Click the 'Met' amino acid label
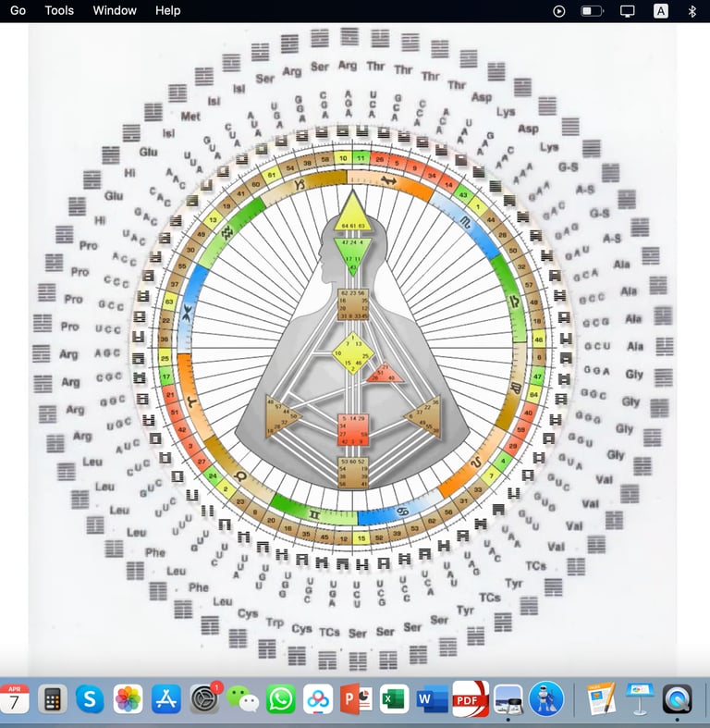The height and width of the screenshot is (728, 710). point(190,117)
